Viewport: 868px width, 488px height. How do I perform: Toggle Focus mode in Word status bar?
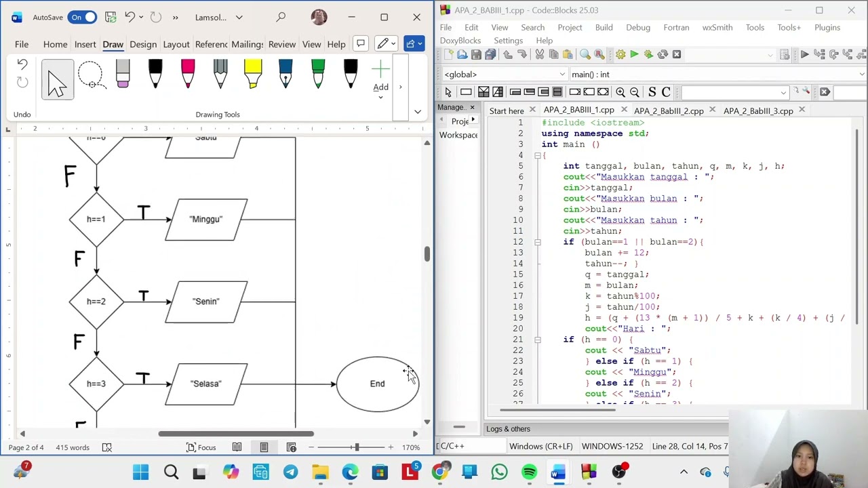(201, 447)
